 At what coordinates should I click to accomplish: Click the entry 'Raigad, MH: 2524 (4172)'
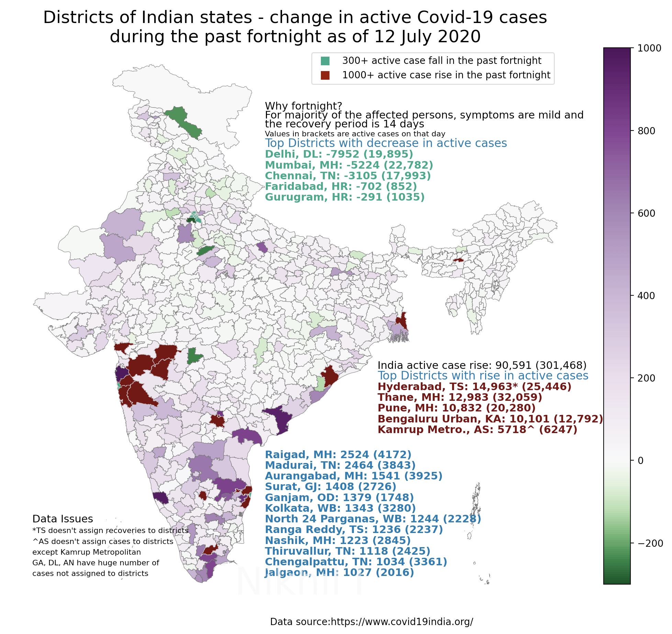click(338, 455)
